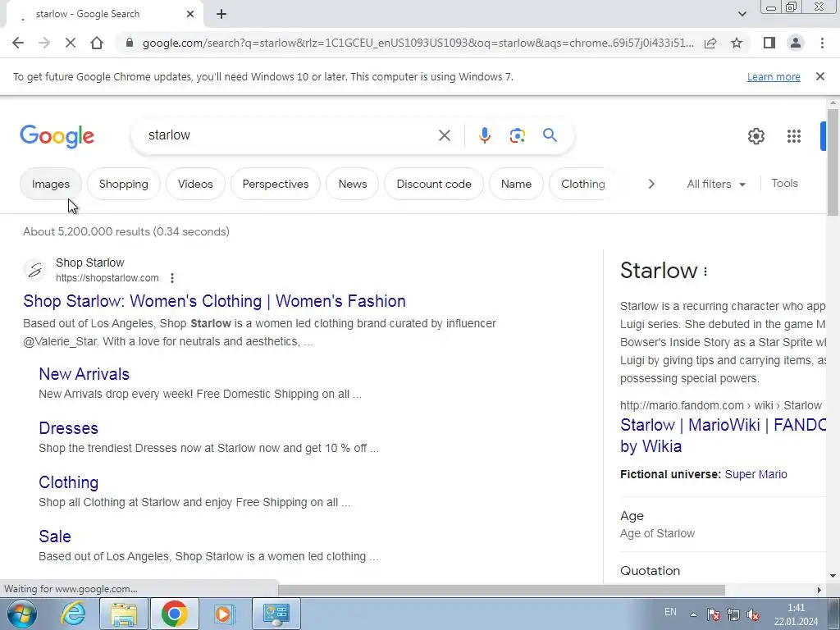Viewport: 840px width, 630px height.
Task: Show more filter chips with arrow
Action: (651, 184)
